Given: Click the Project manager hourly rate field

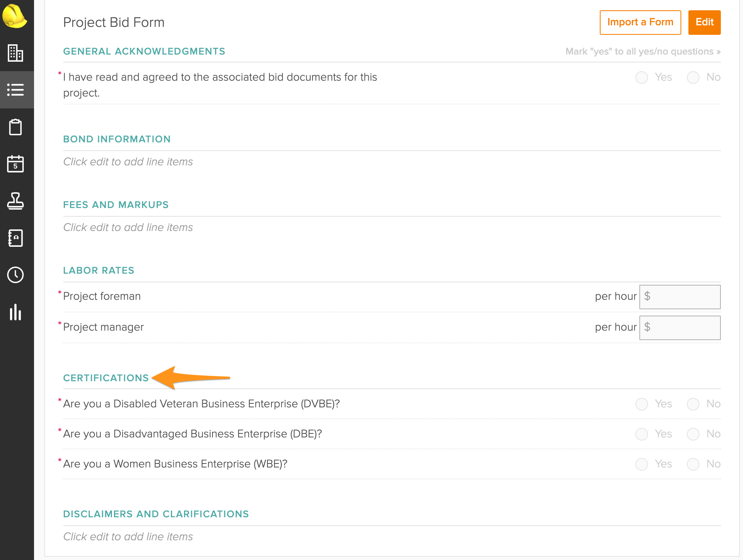Looking at the screenshot, I should click(x=684, y=328).
